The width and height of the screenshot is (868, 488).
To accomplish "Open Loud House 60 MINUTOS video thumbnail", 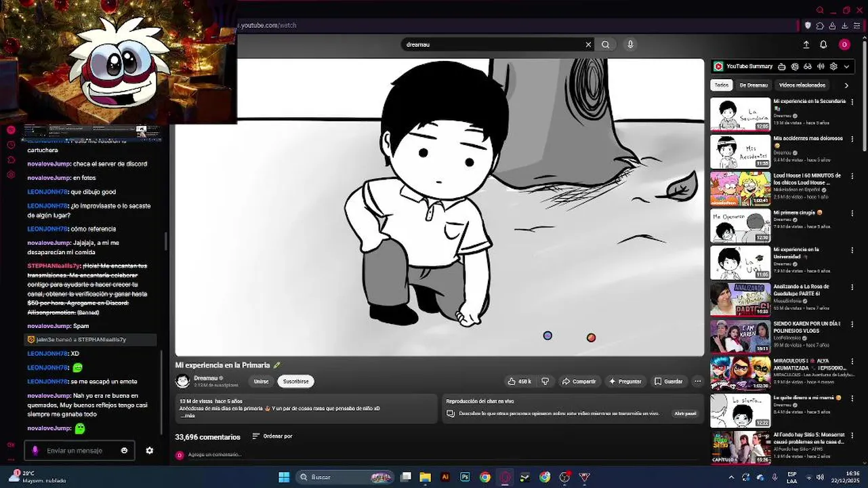I will point(741,188).
